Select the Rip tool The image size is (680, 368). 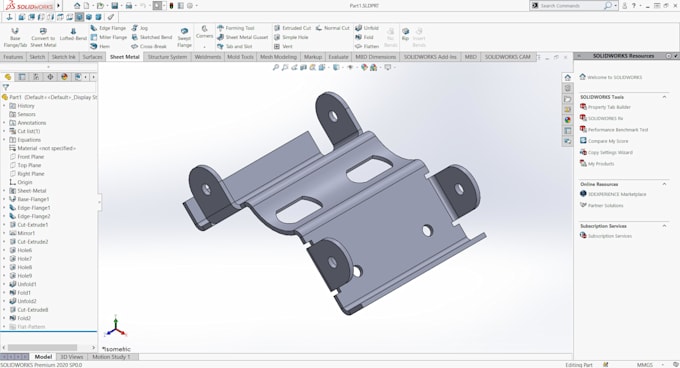[405, 35]
